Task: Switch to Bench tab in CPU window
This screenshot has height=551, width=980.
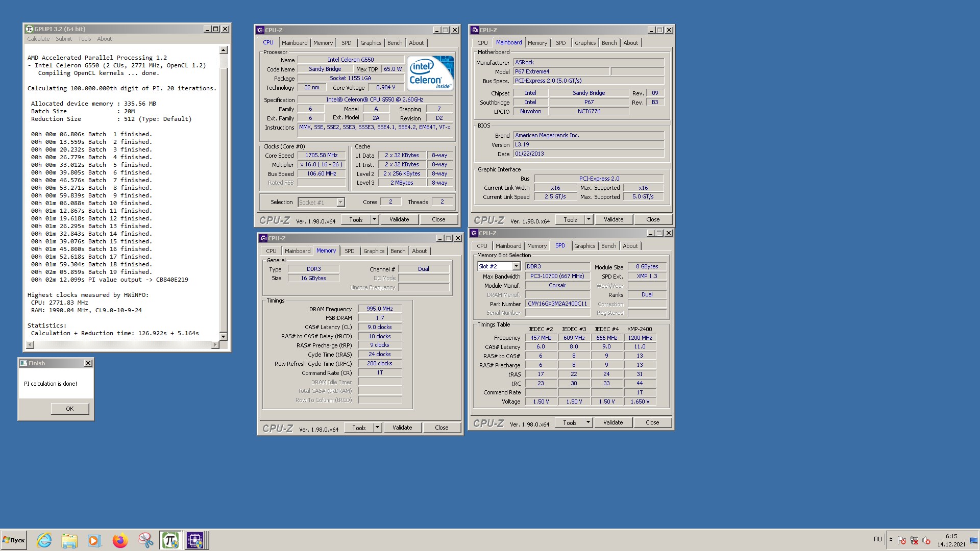Action: tap(395, 43)
